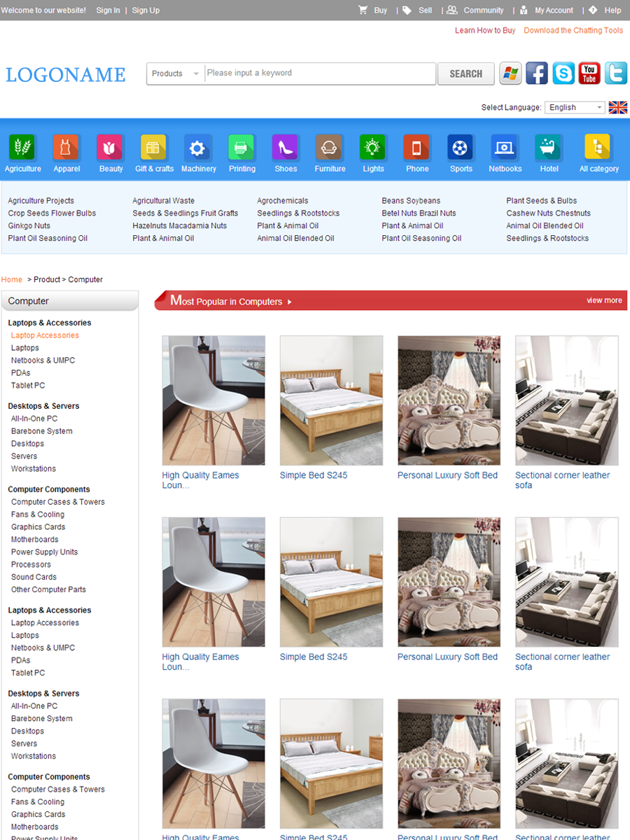Go to Home breadcrumb link
This screenshot has height=840, width=630.
[12, 279]
